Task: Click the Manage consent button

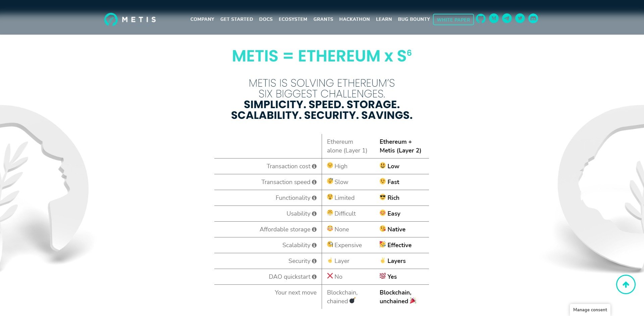Action: [590, 310]
